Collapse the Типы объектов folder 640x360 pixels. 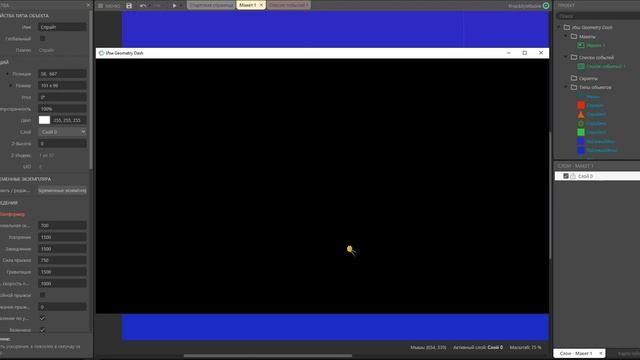(x=566, y=87)
